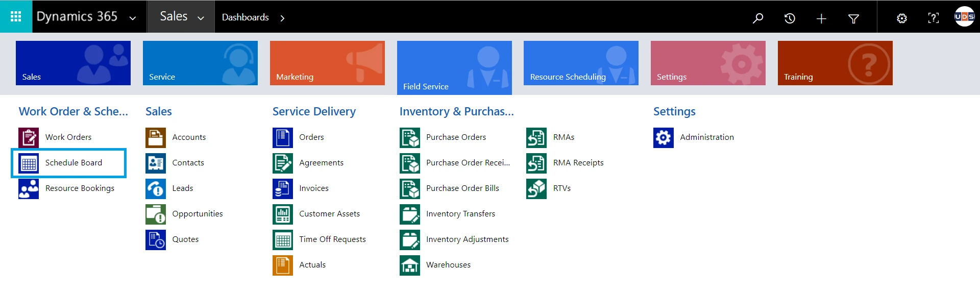Open the app launcher waffle icon
This screenshot has width=980, height=292.
[16, 16]
